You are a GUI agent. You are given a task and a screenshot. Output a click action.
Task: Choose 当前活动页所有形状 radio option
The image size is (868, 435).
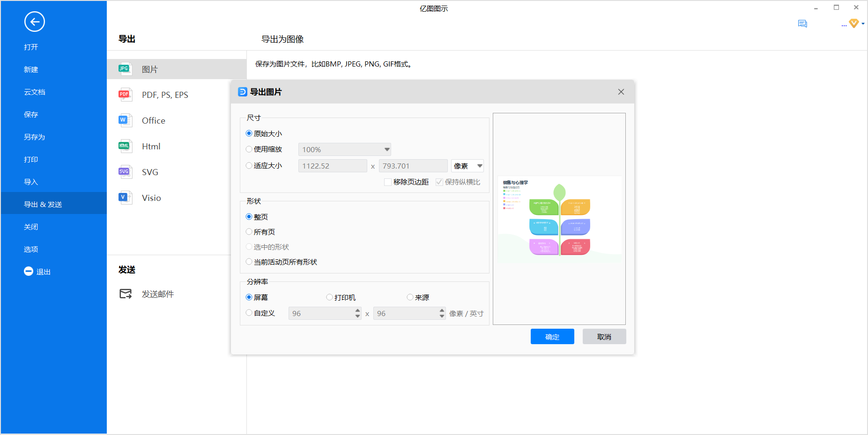[x=249, y=262]
